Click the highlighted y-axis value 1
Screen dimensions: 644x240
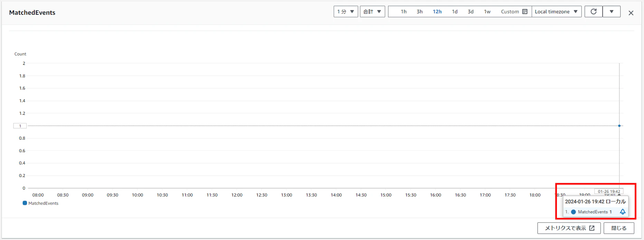click(20, 126)
